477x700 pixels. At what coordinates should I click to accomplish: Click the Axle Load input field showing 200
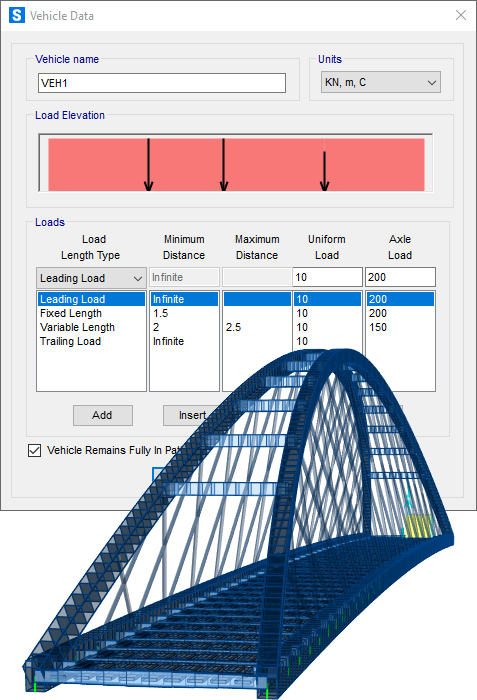pyautogui.click(x=400, y=277)
